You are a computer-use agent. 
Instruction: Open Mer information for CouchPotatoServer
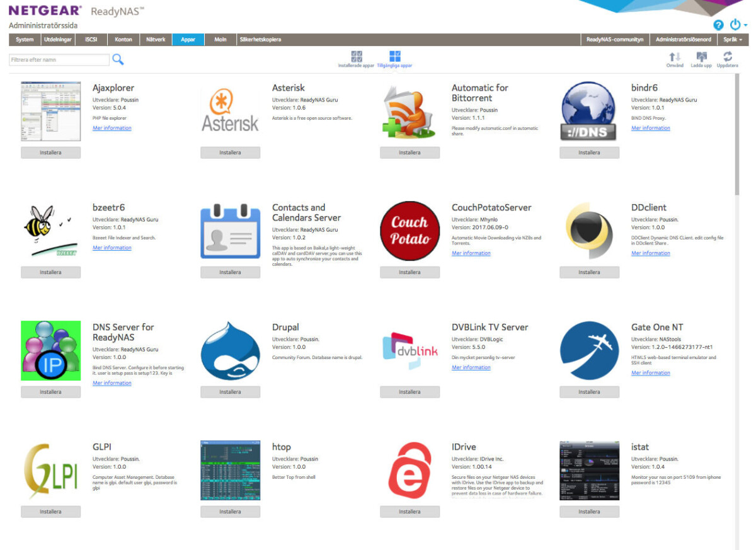[x=471, y=253]
